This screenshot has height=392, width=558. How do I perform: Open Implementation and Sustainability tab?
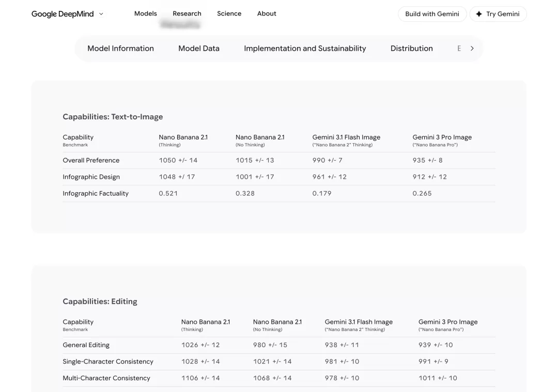(x=305, y=49)
